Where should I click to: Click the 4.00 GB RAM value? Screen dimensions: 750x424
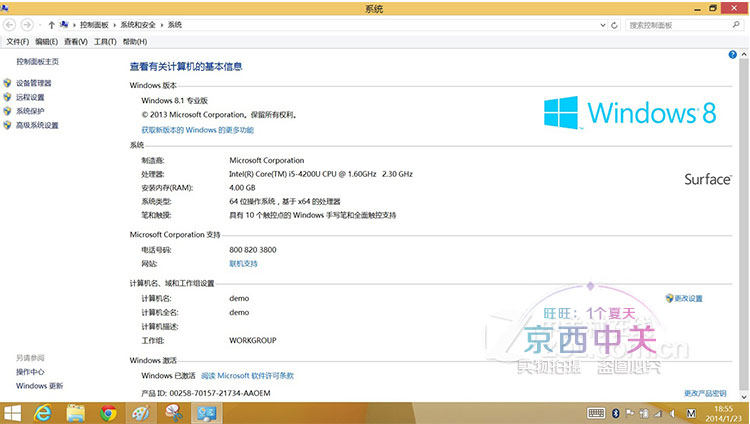pos(242,188)
